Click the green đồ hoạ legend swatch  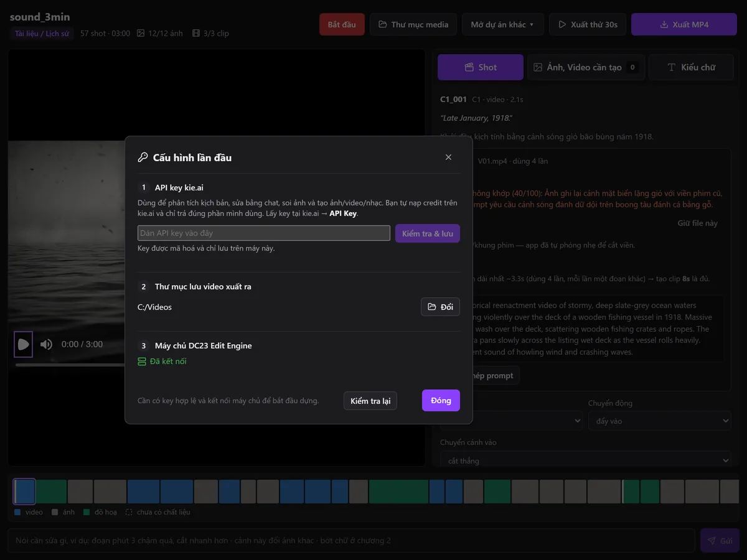click(x=87, y=512)
